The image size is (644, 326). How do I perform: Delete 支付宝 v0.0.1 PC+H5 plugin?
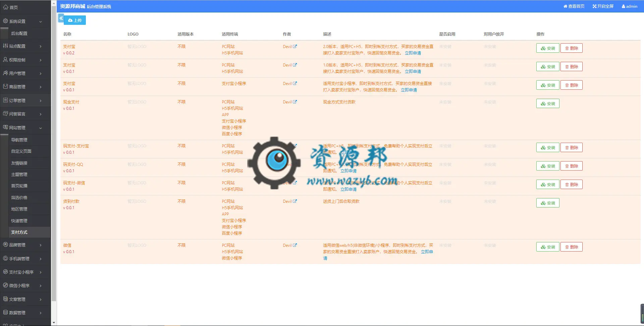pos(572,66)
